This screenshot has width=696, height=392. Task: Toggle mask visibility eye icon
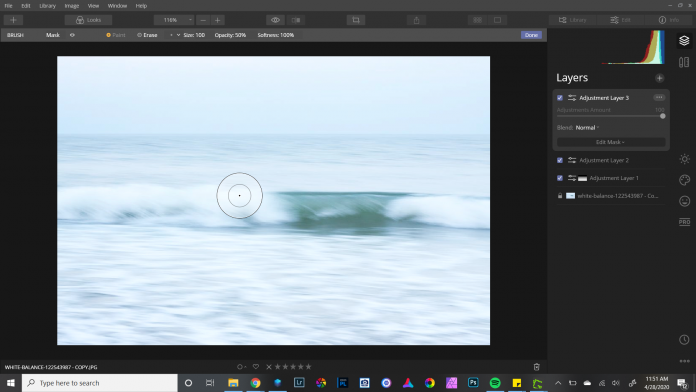click(72, 35)
